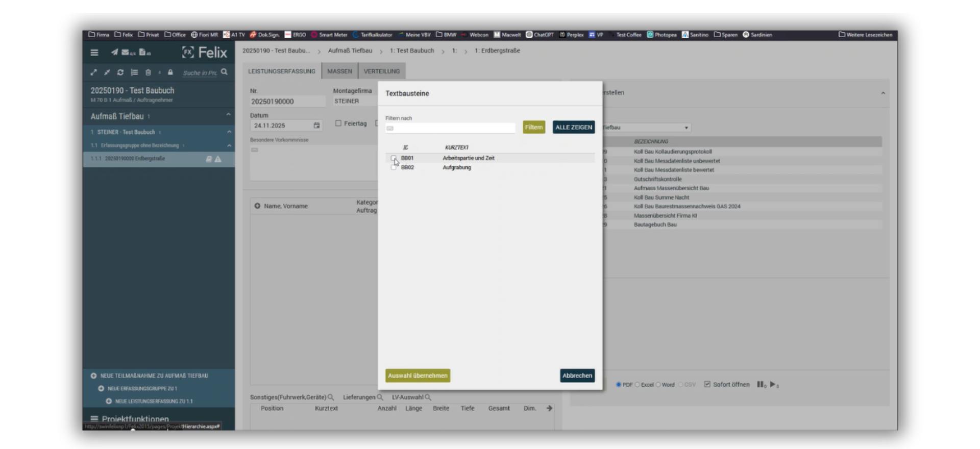
Task: Click the refresh icon in sidebar toolbar
Action: coord(120,72)
